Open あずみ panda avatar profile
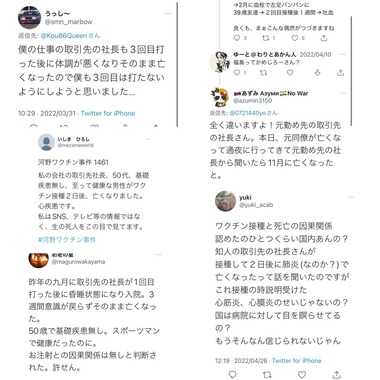The image size is (380, 380). click(x=219, y=97)
